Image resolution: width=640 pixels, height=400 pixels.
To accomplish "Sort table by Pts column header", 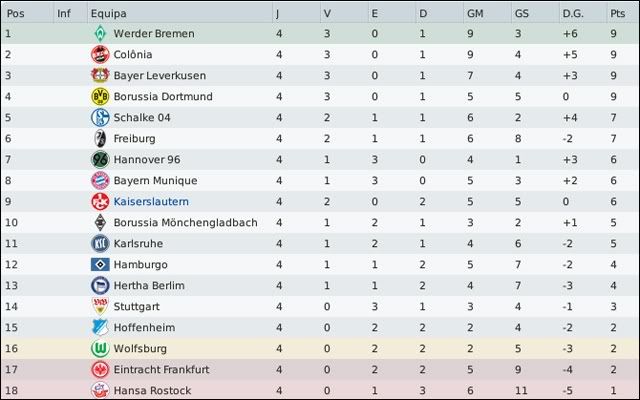I will pos(616,13).
